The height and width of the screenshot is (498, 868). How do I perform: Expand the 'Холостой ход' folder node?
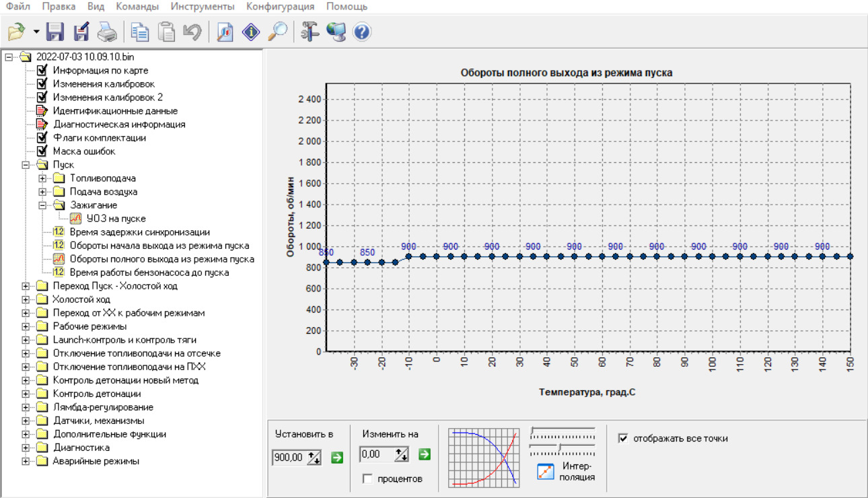pyautogui.click(x=26, y=299)
